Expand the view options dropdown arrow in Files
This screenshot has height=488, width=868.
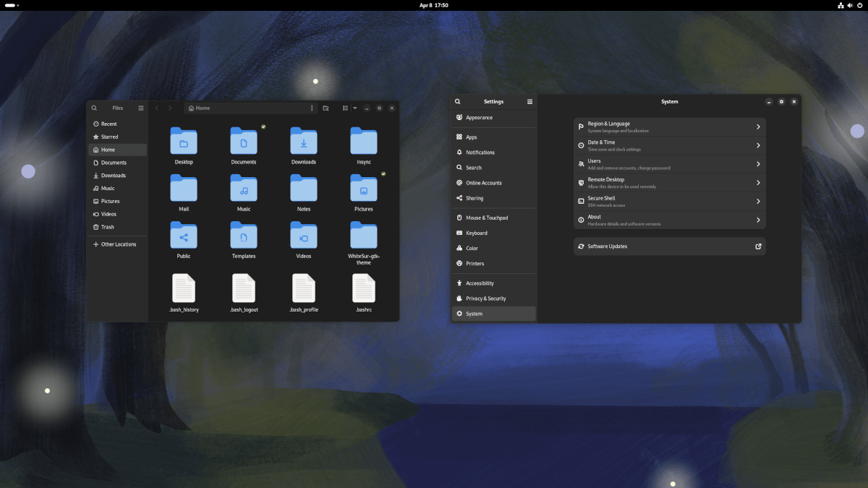coord(355,108)
